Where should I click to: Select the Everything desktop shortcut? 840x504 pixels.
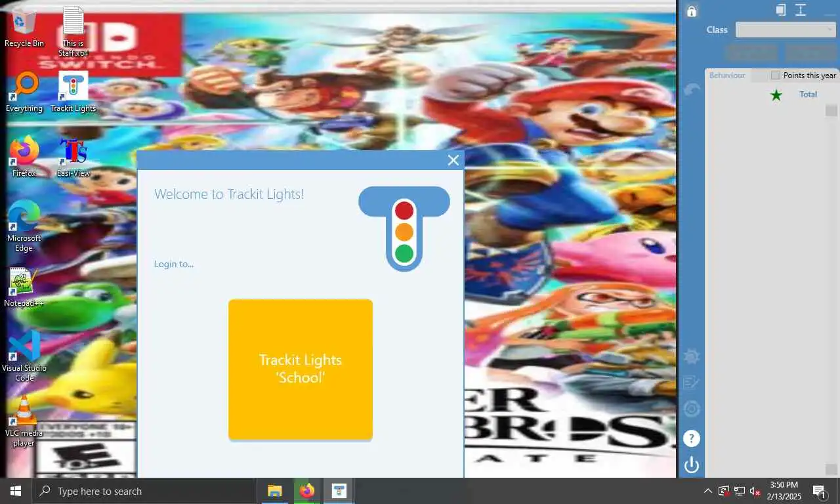point(24,93)
